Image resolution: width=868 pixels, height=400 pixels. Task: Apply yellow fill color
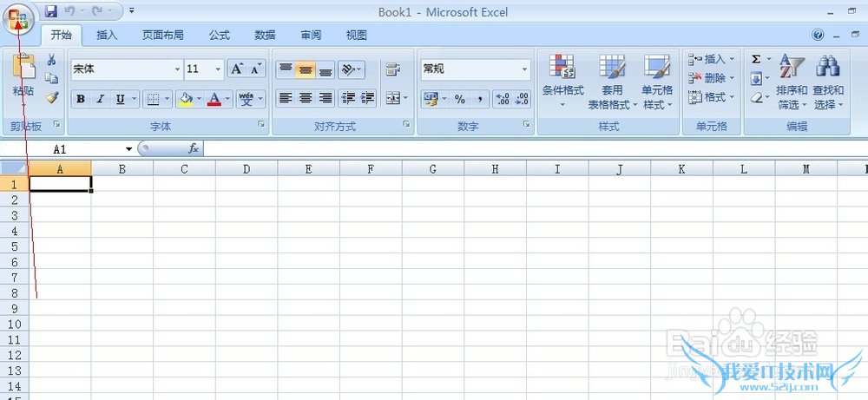coord(186,99)
